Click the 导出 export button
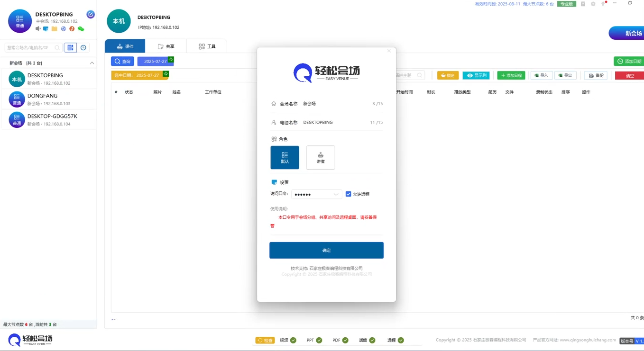The image size is (644, 351). (x=565, y=75)
